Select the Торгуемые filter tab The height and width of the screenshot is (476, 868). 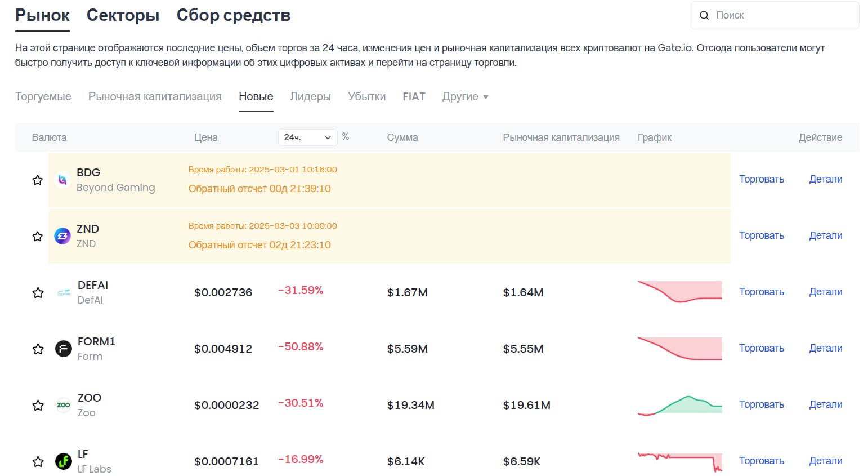(43, 97)
